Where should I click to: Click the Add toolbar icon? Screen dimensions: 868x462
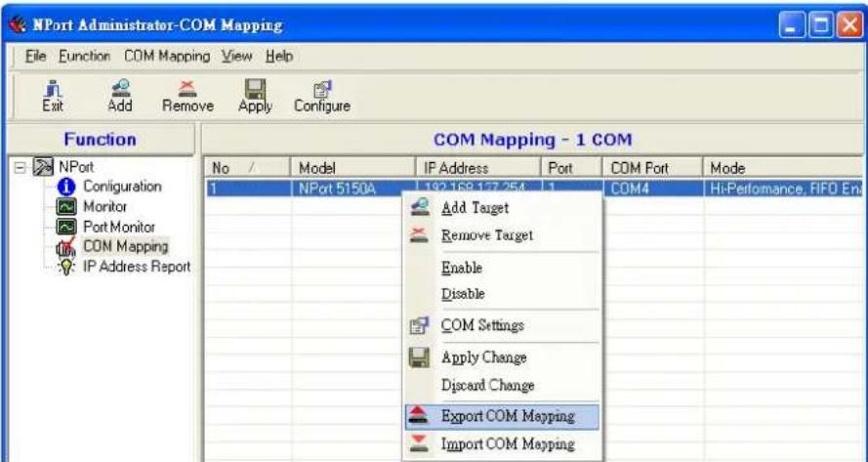[x=120, y=88]
